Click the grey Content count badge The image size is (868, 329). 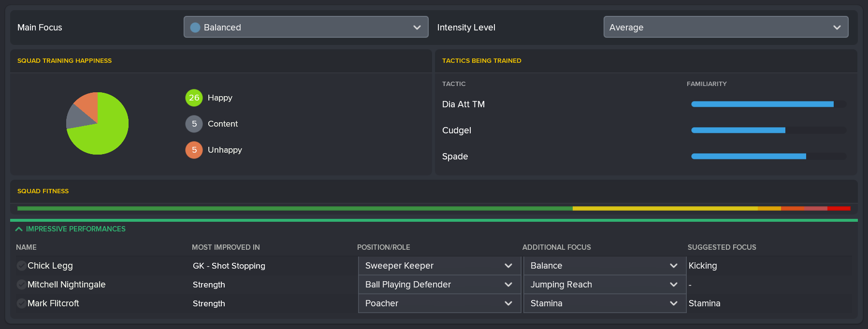tap(194, 124)
